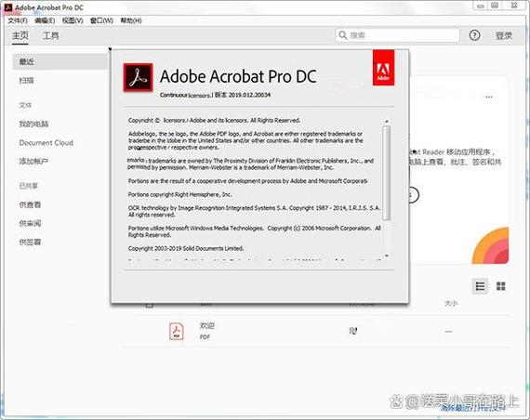Select 供签署 under shared files
Image resolution: width=530 pixels, height=420 pixels.
click(x=30, y=242)
